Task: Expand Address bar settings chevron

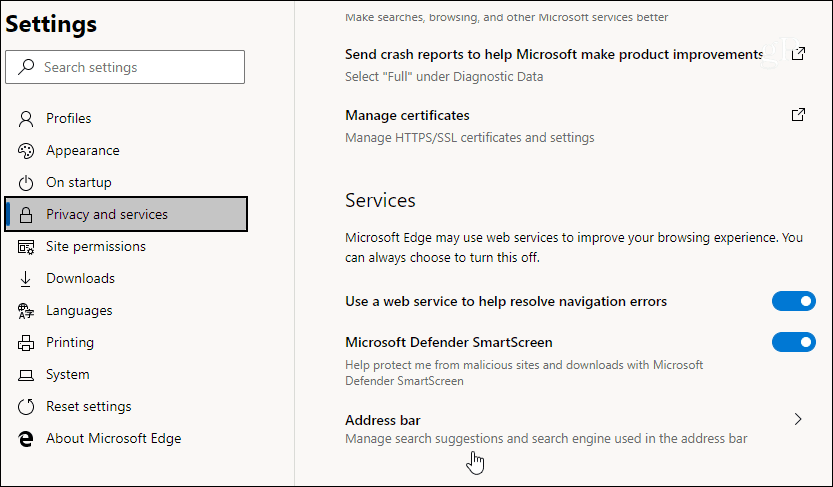Action: tap(798, 420)
